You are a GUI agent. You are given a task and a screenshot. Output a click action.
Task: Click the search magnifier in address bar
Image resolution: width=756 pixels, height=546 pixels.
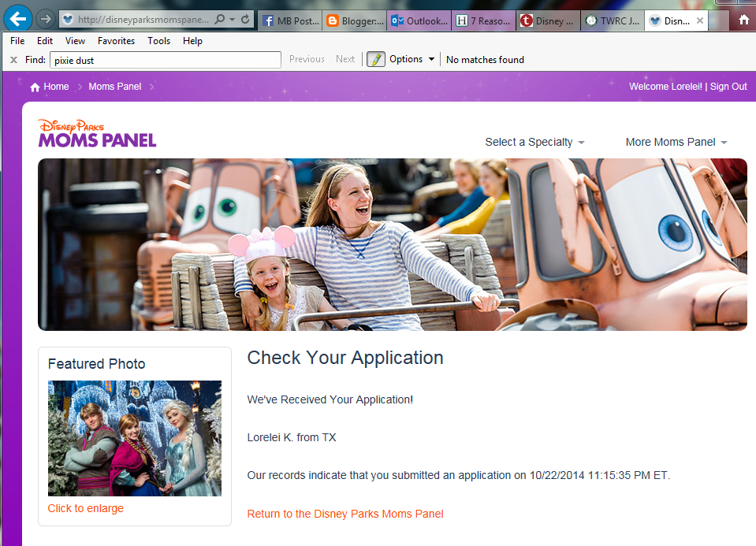(219, 19)
